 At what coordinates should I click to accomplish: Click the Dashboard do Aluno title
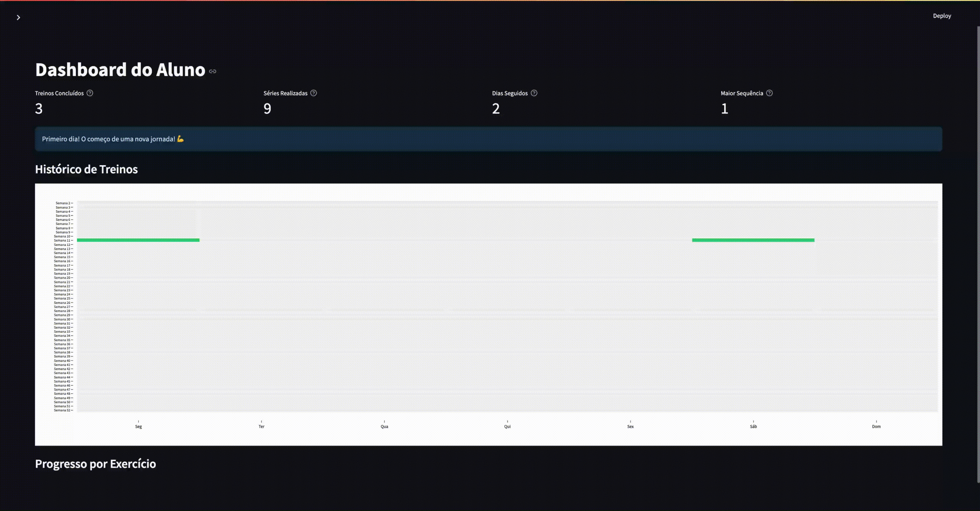(120, 70)
